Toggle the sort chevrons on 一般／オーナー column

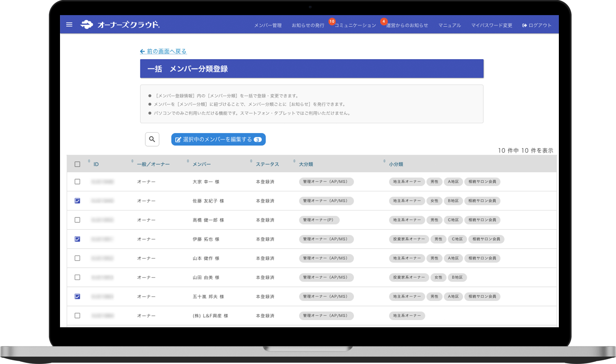point(132,161)
